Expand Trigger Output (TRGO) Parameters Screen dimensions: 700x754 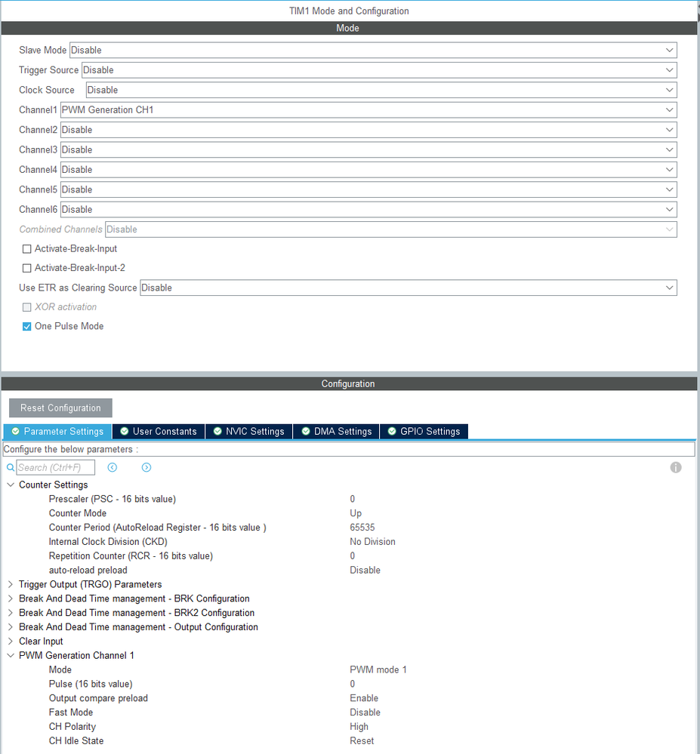pyautogui.click(x=11, y=584)
